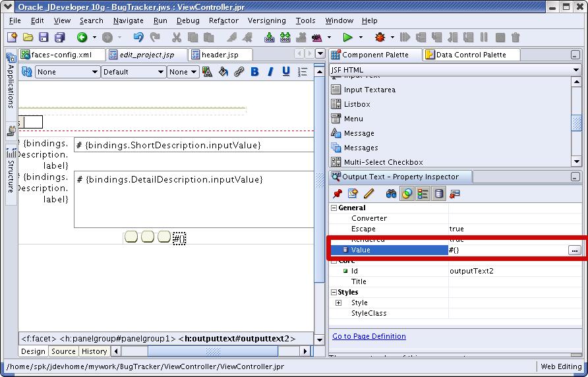This screenshot has height=377, width=588.
Task: Select the Id property row
Action: pos(456,271)
